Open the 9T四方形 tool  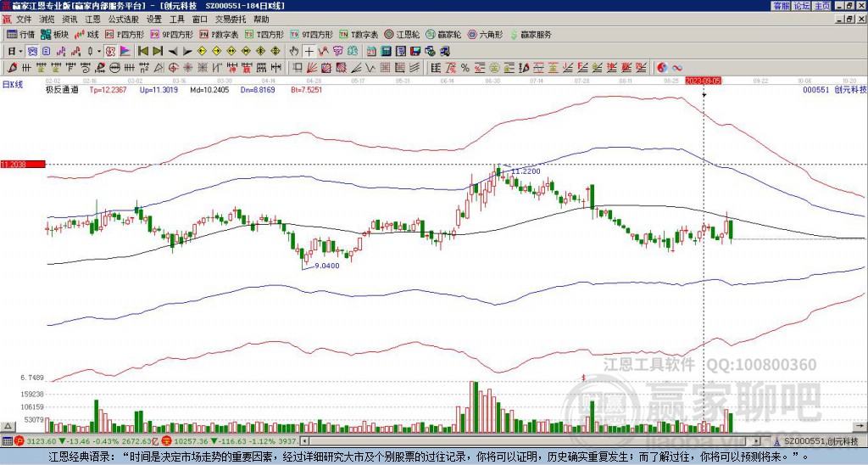point(312,34)
